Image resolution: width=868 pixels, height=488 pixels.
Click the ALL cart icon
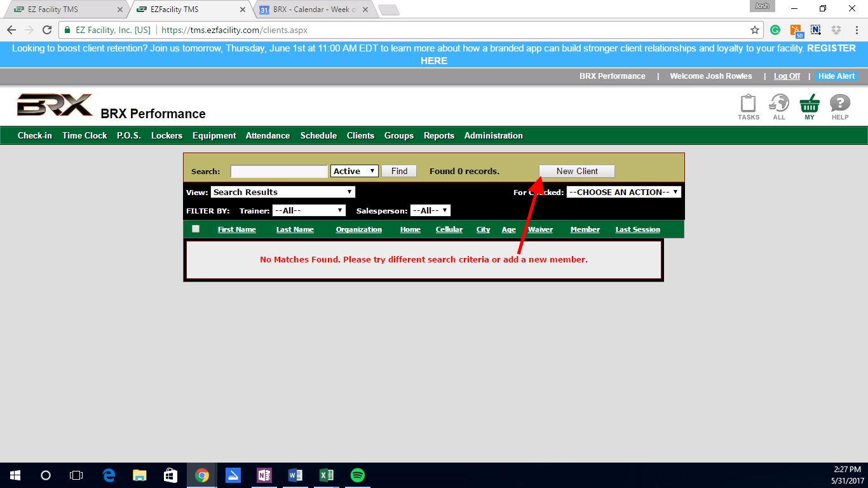[779, 104]
